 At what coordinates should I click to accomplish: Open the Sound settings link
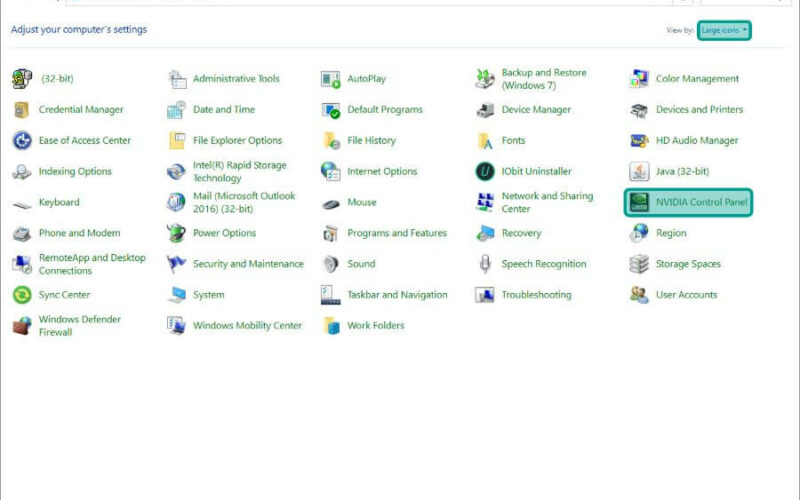point(361,264)
